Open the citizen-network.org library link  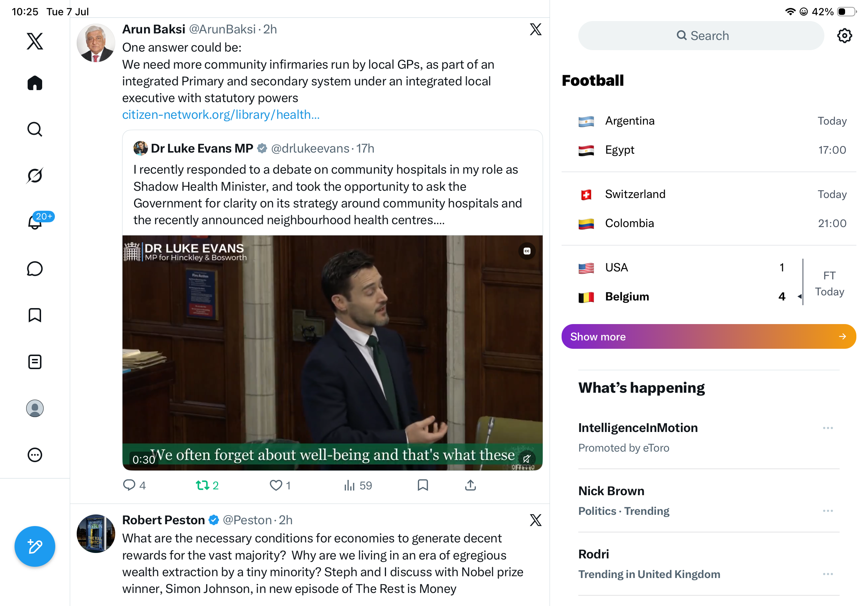coord(221,114)
